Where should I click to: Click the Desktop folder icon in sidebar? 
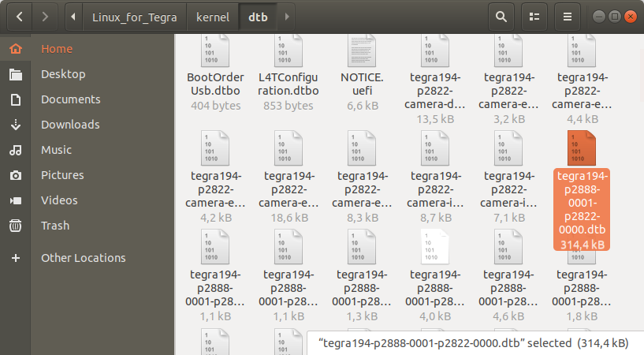click(x=16, y=74)
